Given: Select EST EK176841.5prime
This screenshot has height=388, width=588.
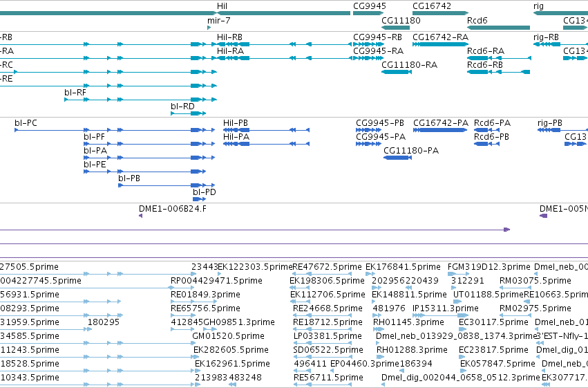Looking at the screenshot, I should pyautogui.click(x=403, y=267).
